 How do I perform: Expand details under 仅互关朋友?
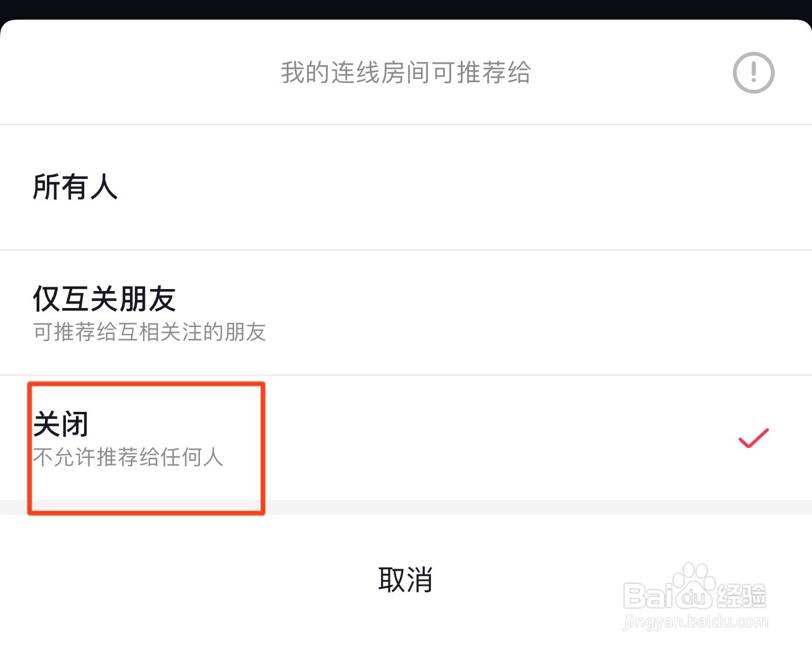point(149,332)
